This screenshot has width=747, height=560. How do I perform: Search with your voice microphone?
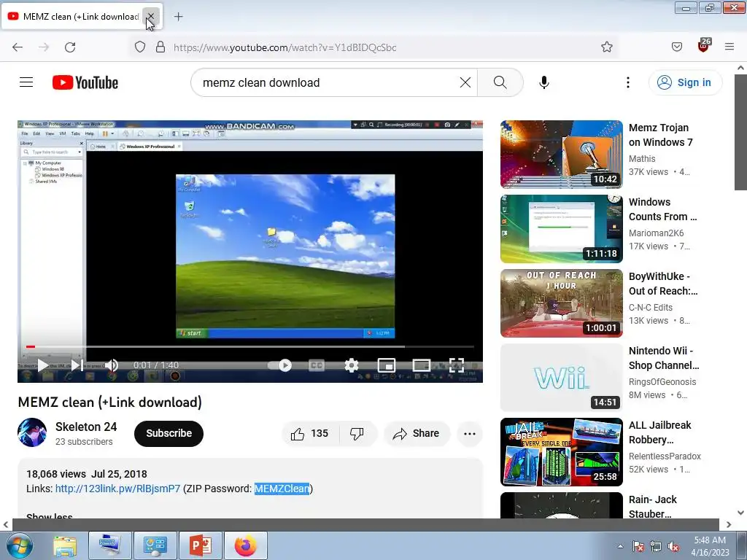pos(544,82)
